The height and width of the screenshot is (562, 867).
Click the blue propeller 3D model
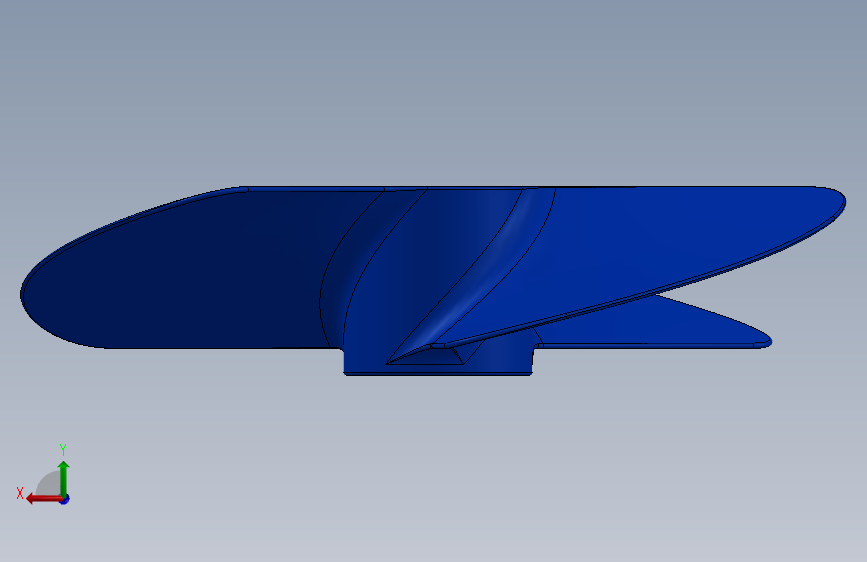[433, 281]
